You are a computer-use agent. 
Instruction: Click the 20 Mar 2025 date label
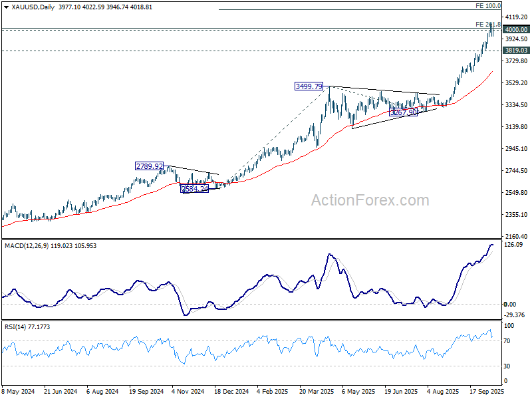tap(317, 392)
